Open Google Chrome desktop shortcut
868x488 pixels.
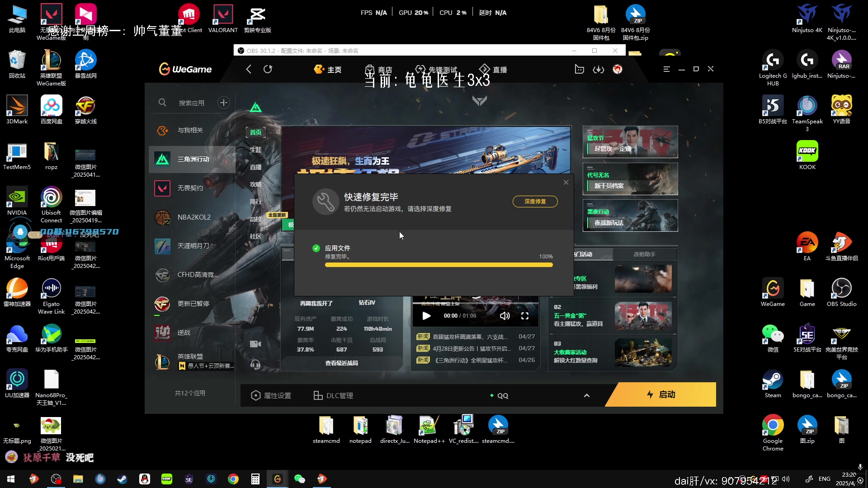click(773, 433)
